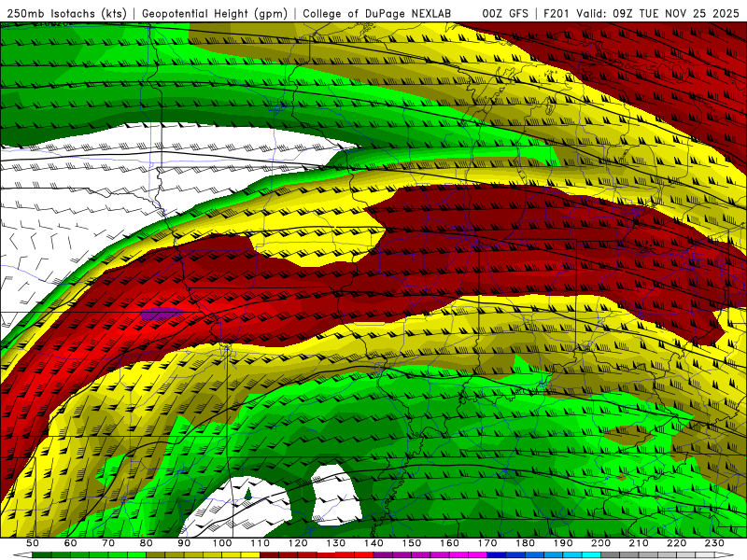Click the purple jet-max core on the map
This screenshot has width=747, height=560.
162,313
